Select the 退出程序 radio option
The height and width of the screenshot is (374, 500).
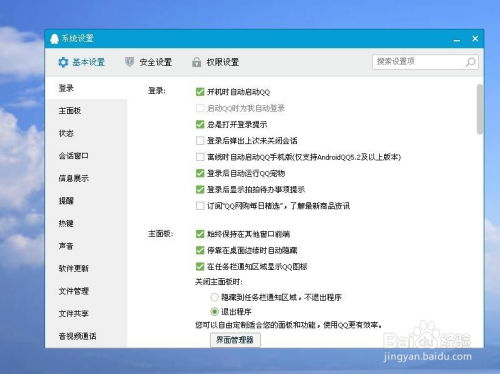point(214,312)
